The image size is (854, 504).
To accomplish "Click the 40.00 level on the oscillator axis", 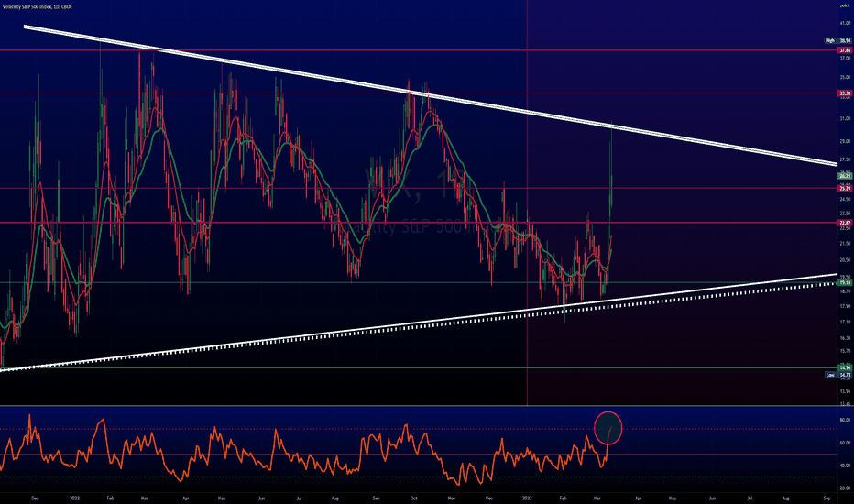I will point(845,466).
